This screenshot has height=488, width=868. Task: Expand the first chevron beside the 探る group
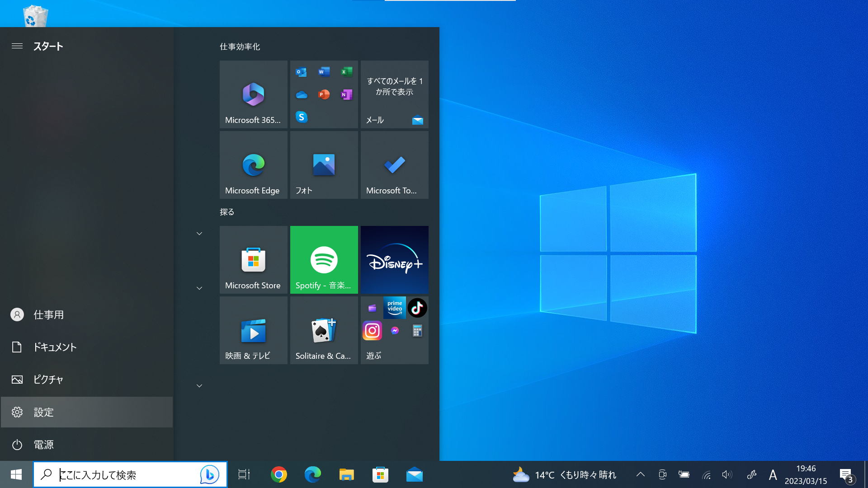(199, 234)
